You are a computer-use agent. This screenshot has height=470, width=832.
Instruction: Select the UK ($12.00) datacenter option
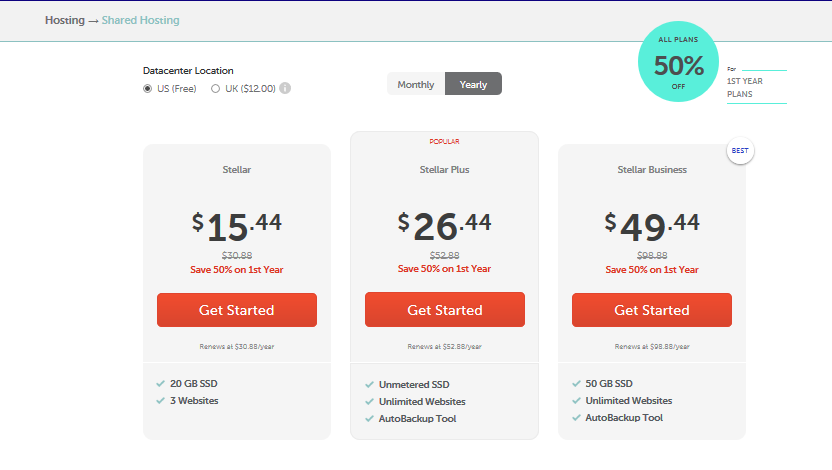pyautogui.click(x=215, y=89)
